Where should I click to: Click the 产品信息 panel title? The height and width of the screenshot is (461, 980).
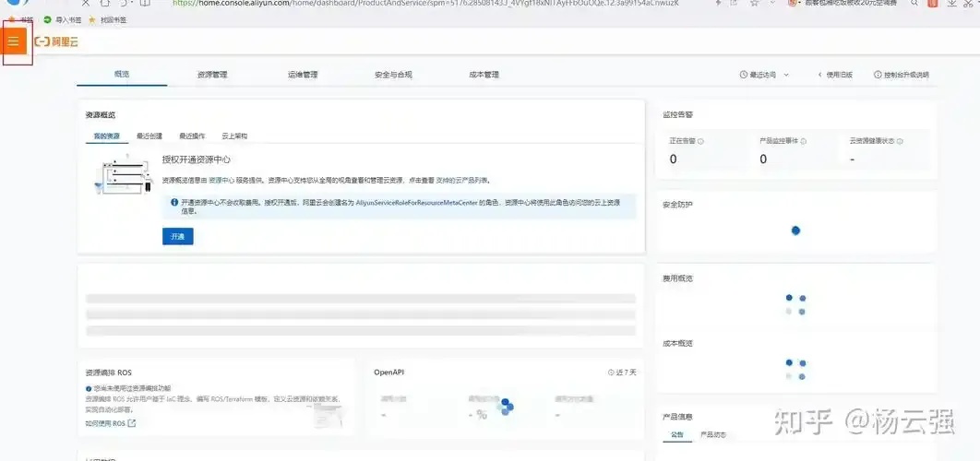pyautogui.click(x=677, y=416)
